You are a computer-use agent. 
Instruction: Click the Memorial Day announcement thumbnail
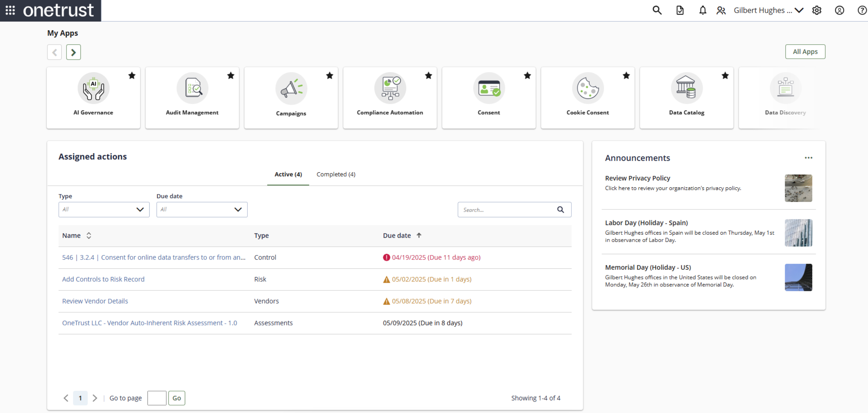[x=798, y=278]
